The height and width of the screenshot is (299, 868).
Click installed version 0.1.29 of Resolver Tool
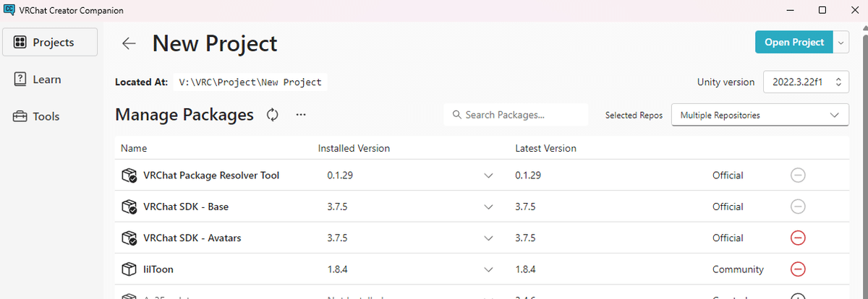[x=340, y=175]
